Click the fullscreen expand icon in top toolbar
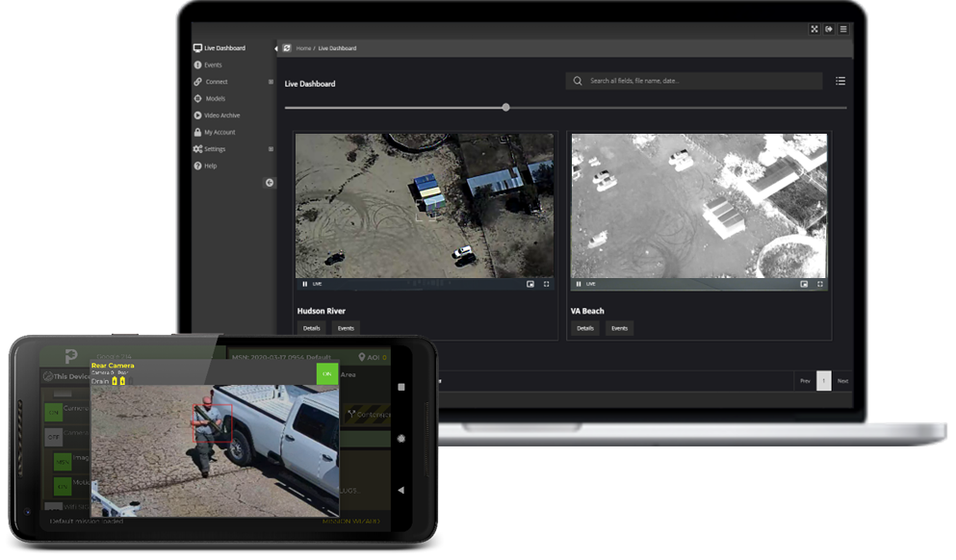The image size is (956, 560). point(814,29)
